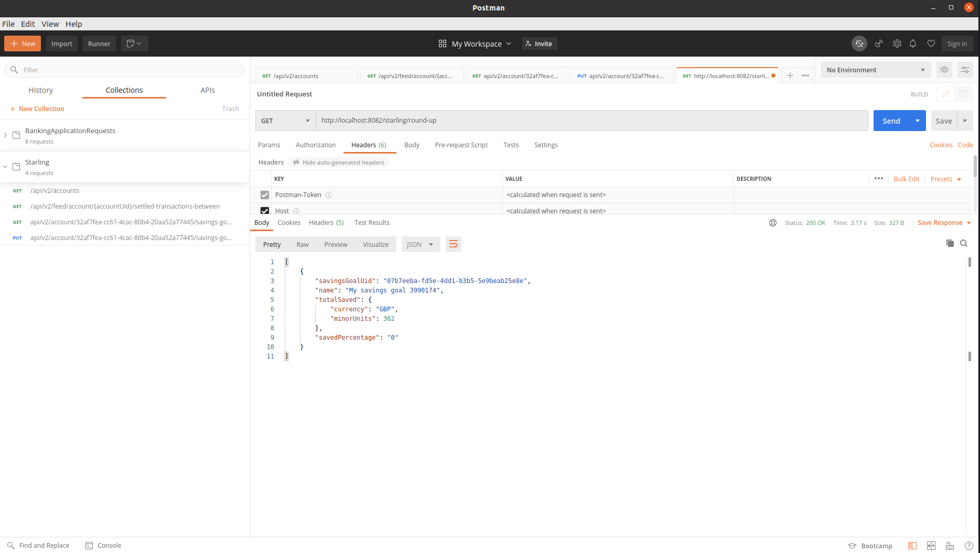
Task: Collapse the Starling collection
Action: pos(5,166)
